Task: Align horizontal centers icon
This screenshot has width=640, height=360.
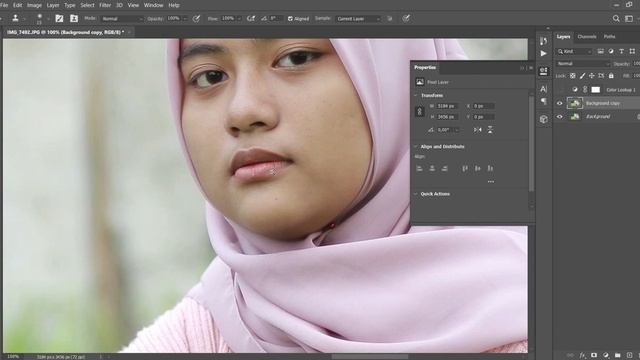Action: pyautogui.click(x=432, y=168)
